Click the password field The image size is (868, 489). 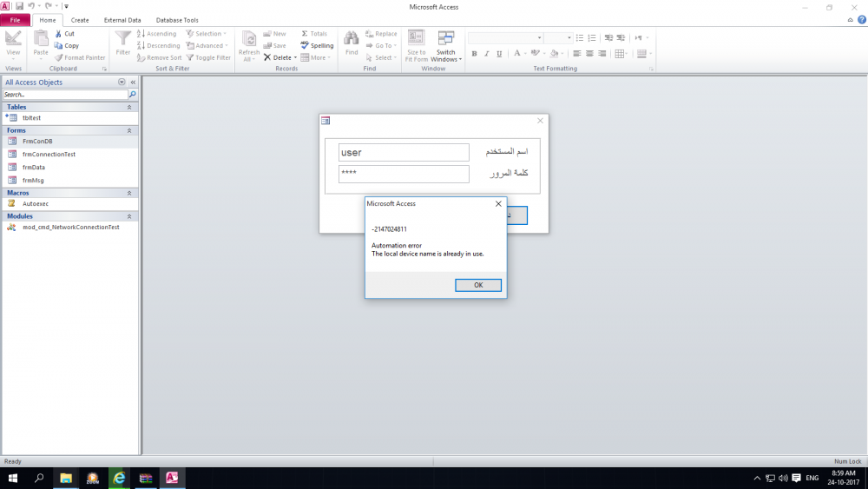tap(404, 174)
